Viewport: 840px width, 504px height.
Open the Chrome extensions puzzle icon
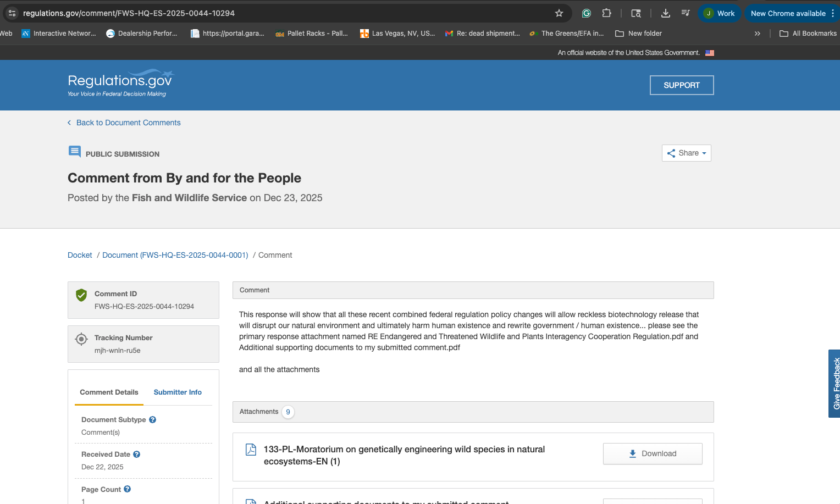[x=606, y=13]
